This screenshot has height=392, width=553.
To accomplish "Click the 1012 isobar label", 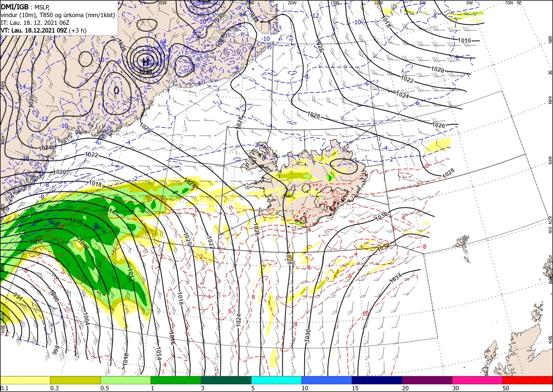I will [130, 275].
